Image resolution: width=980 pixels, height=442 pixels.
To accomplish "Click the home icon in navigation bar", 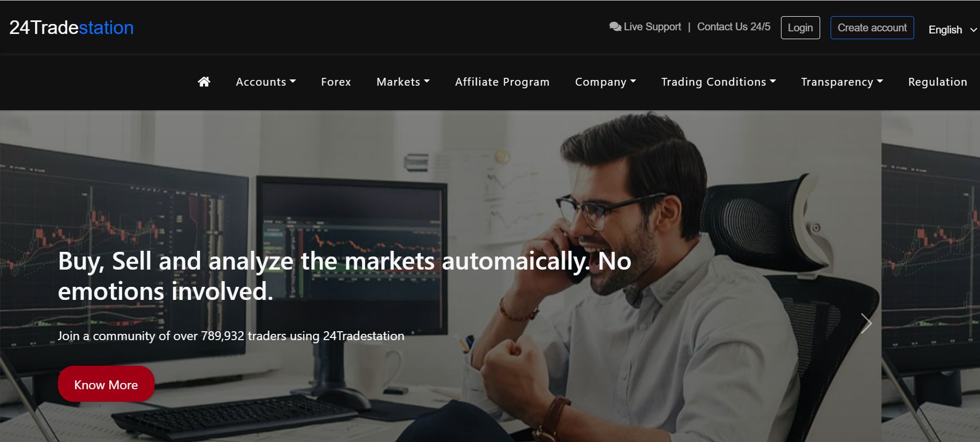I will click(x=204, y=82).
